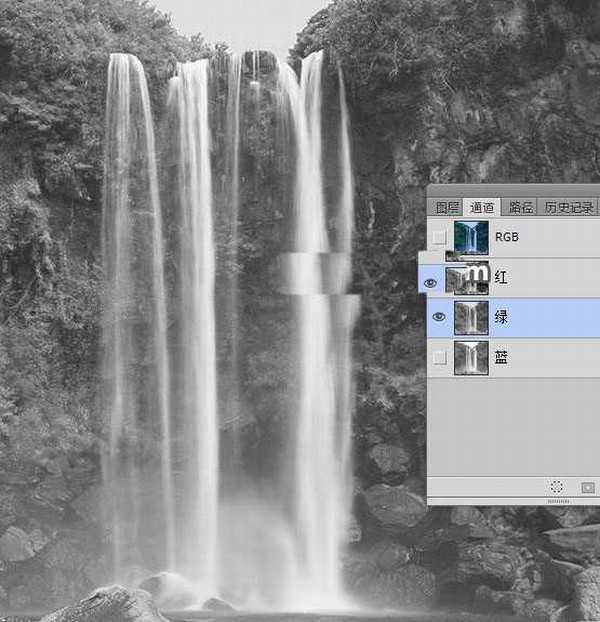Click the 红 channel thumbnail
600x622 pixels.
point(465,278)
